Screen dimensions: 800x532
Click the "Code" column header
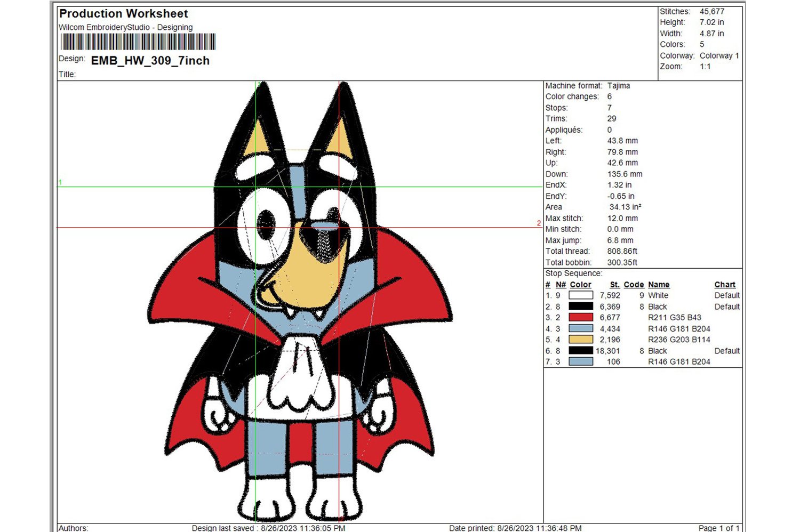(x=634, y=285)
